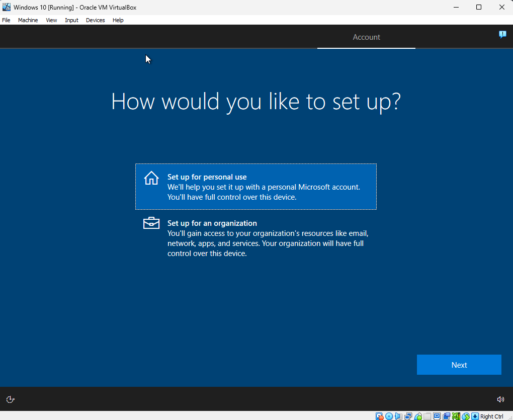Click the "How would you like to set up?" heading
The image size is (513, 420).
pos(256,102)
